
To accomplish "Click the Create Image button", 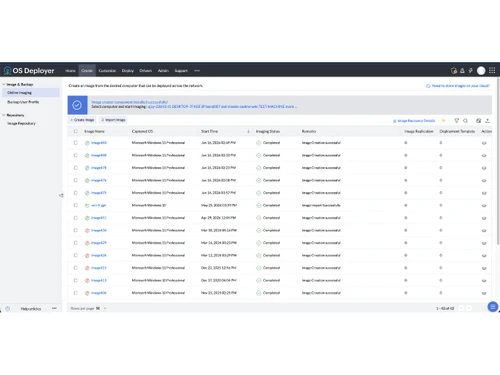I will point(82,120).
